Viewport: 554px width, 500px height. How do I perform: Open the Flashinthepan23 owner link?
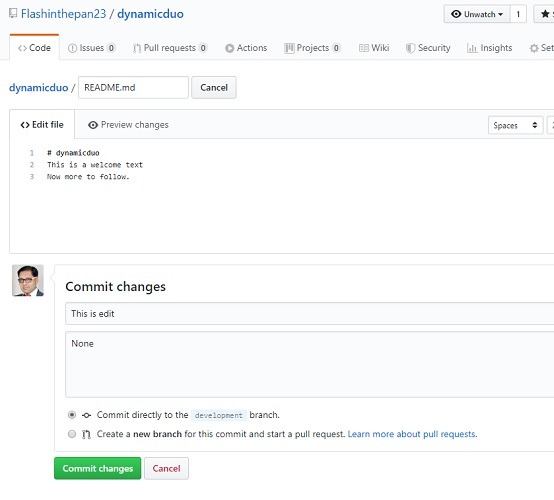64,14
